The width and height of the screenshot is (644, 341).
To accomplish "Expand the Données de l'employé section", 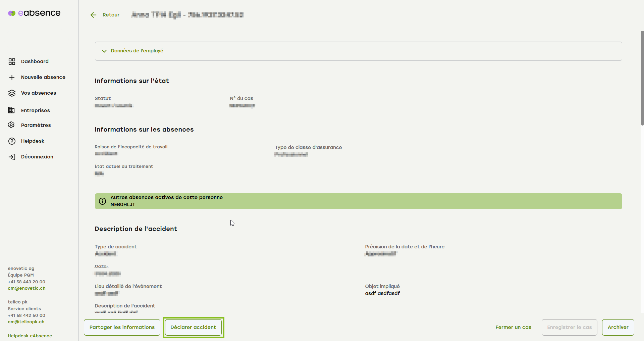I will click(137, 51).
